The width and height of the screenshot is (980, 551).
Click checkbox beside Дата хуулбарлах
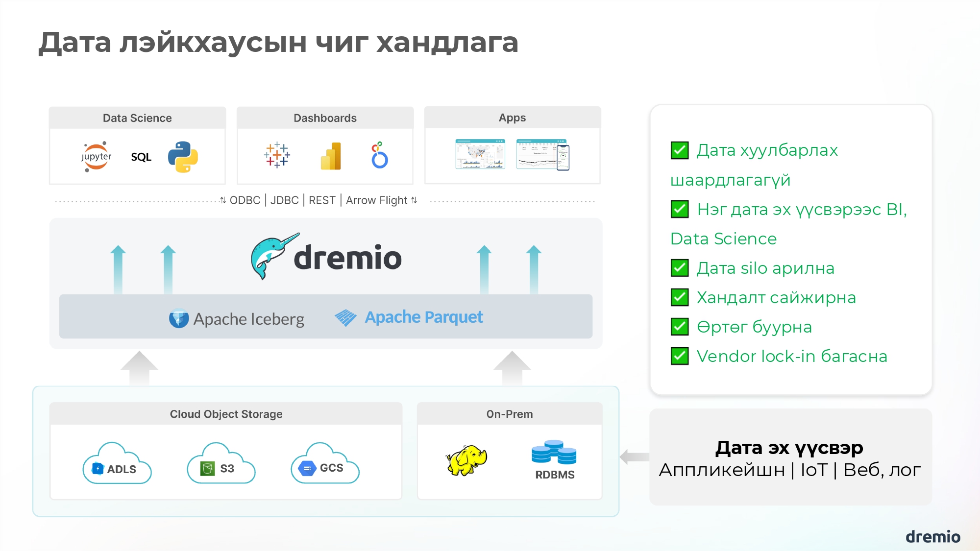[680, 150]
